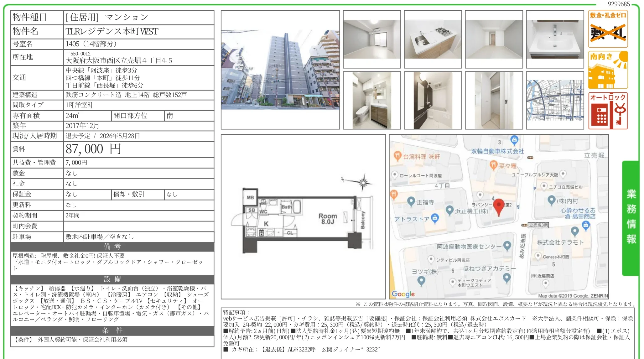Open the washbasin photo thumbnail

click(555, 39)
